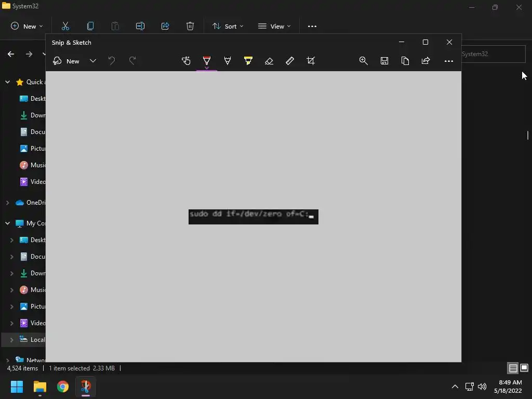Open the Windows Start menu
Screen dimensions: 532x399
pyautogui.click(x=17, y=387)
